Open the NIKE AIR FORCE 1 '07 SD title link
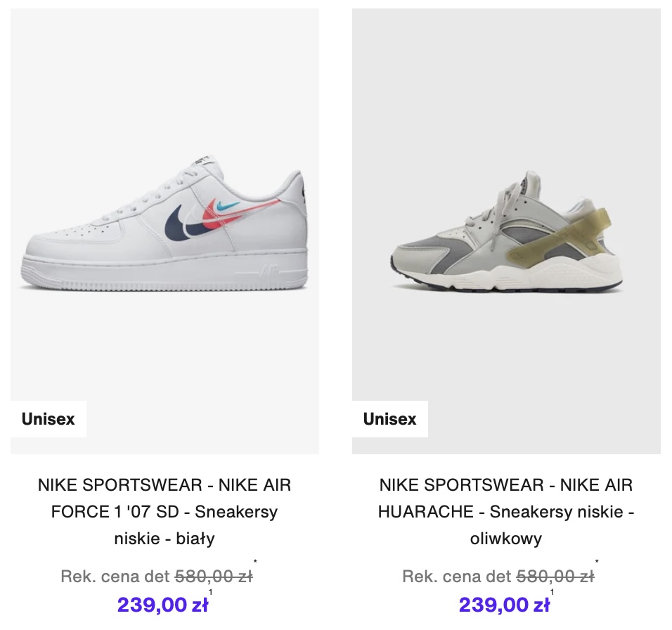The height and width of the screenshot is (630, 672). (164, 511)
